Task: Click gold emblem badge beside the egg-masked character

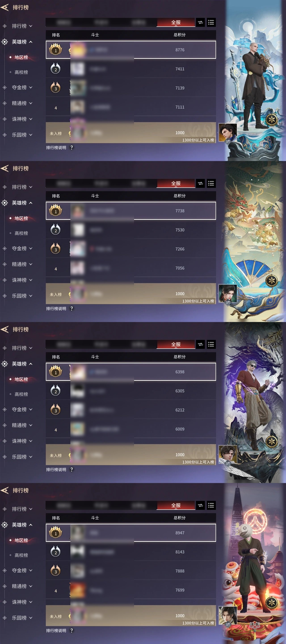Action: pyautogui.click(x=271, y=603)
